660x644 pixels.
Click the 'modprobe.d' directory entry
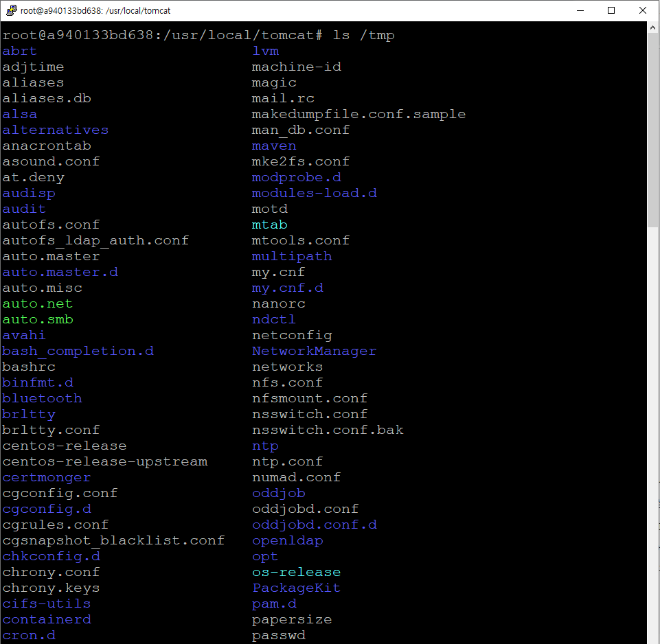click(296, 178)
